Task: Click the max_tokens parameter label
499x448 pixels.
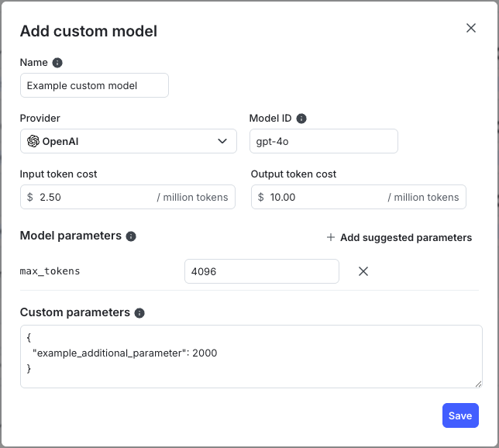Action: click(50, 271)
